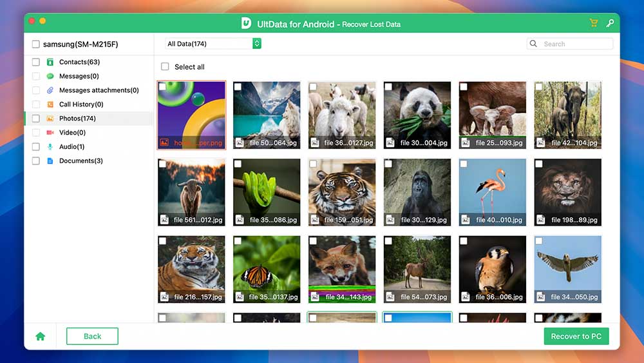
Task: Click the Contacts category icon
Action: click(50, 62)
